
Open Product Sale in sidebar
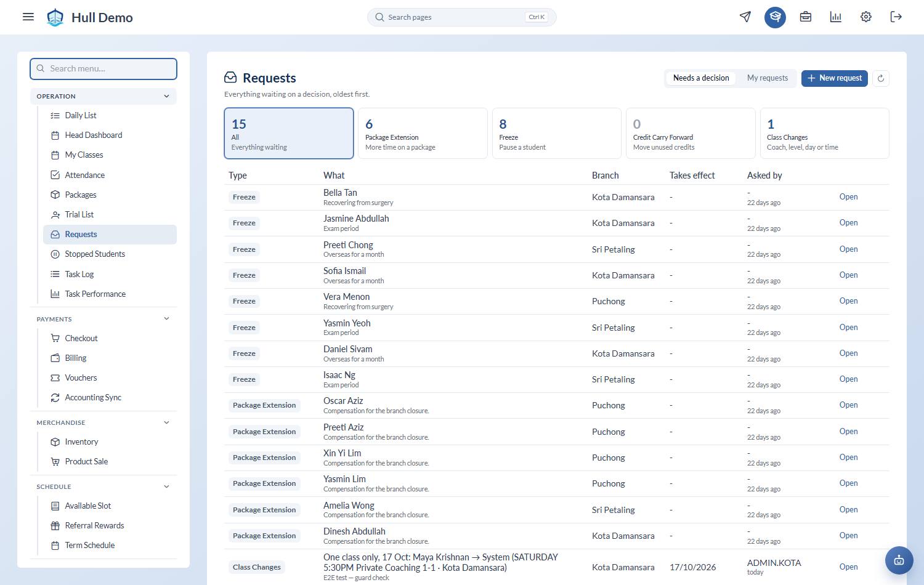(110, 461)
